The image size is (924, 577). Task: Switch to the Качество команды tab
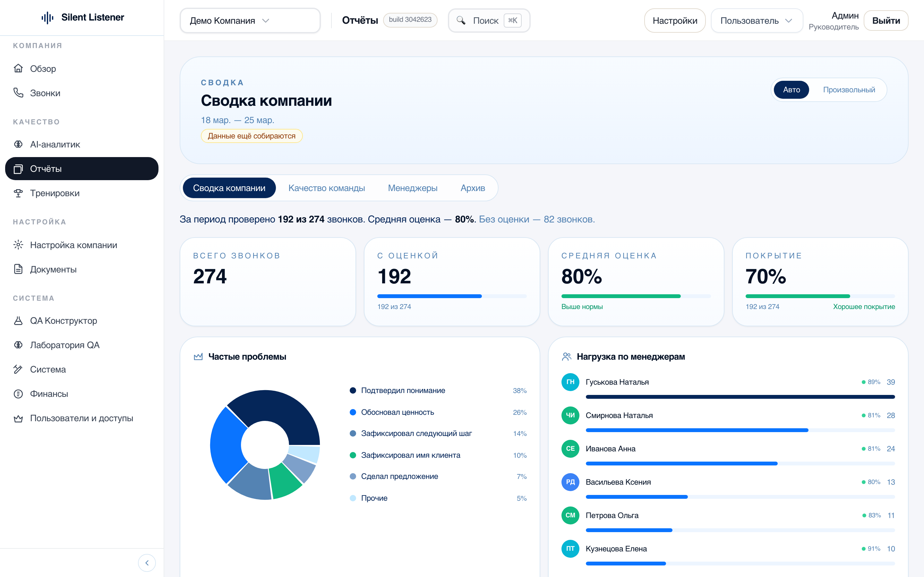pos(327,188)
